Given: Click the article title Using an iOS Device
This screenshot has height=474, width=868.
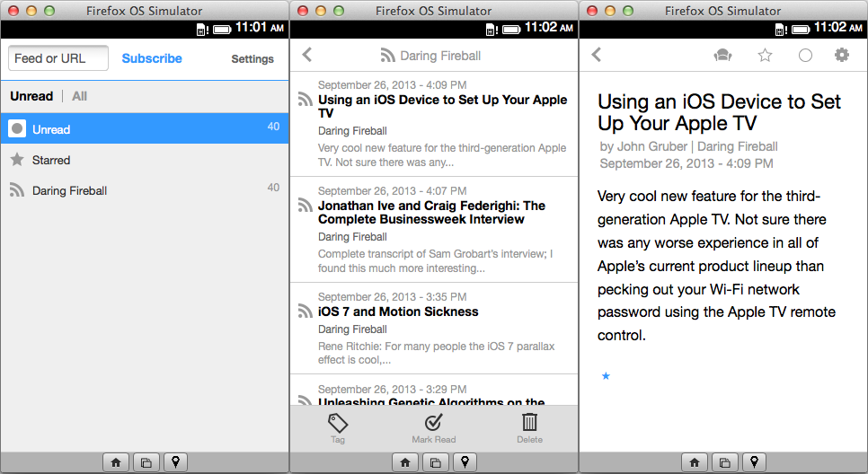Looking at the screenshot, I should (719, 112).
